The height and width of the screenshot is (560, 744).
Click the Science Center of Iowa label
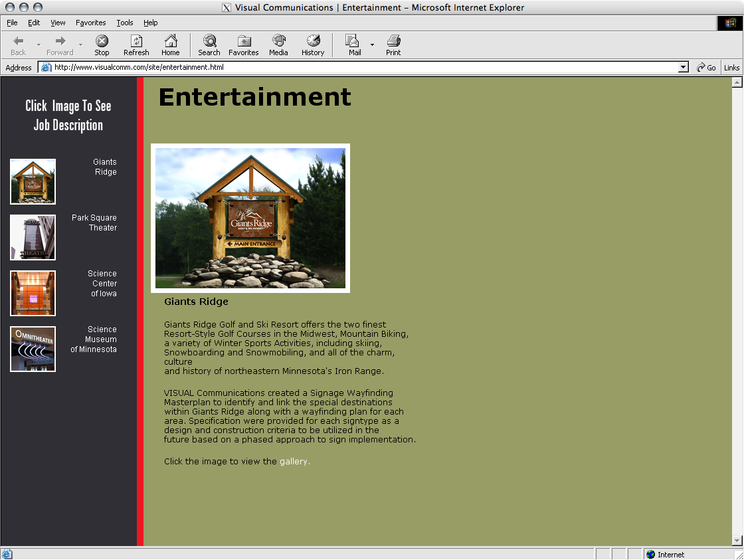[x=102, y=284]
